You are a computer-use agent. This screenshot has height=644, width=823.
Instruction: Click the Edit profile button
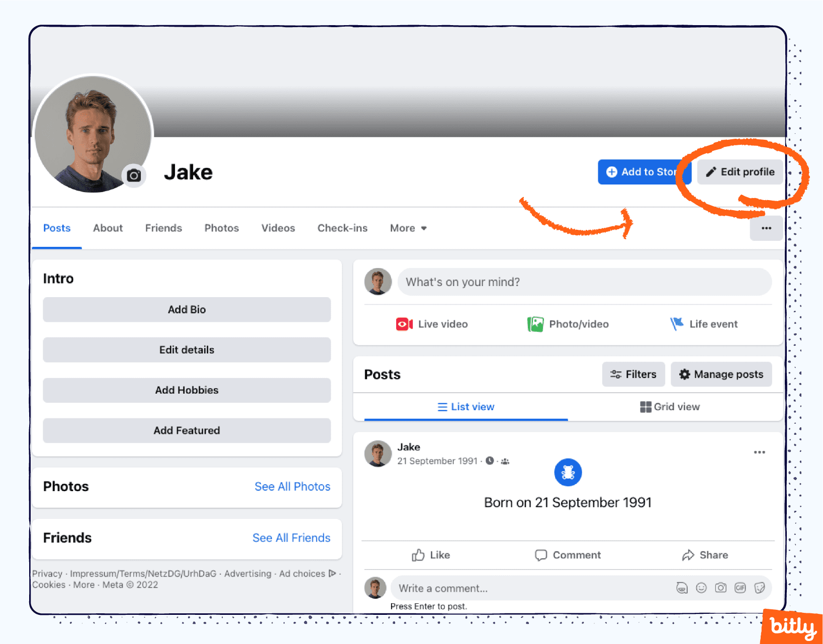point(739,171)
